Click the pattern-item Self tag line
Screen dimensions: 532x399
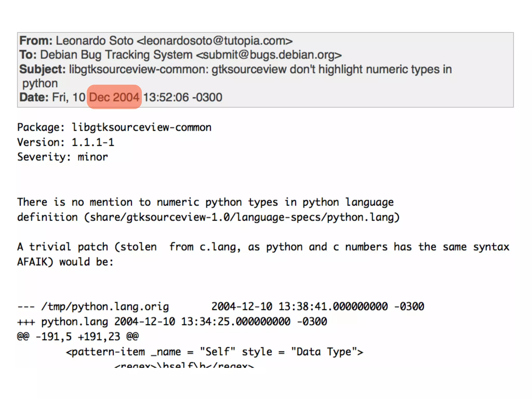(x=214, y=352)
